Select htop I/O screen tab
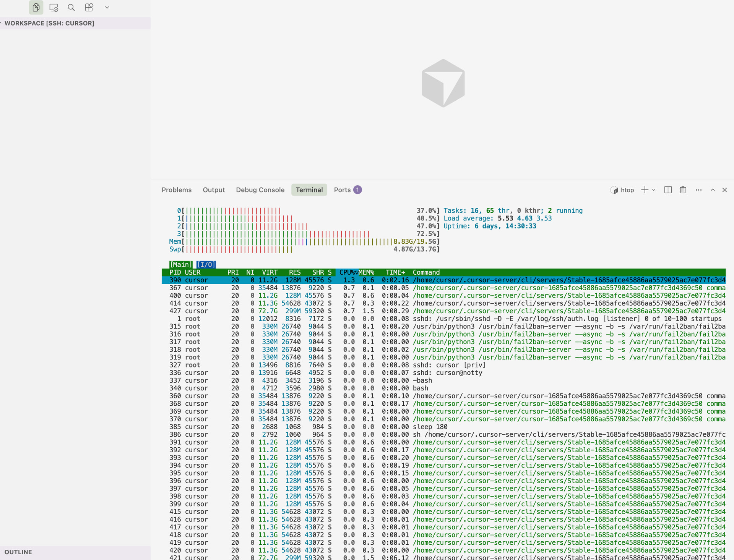 (x=206, y=264)
